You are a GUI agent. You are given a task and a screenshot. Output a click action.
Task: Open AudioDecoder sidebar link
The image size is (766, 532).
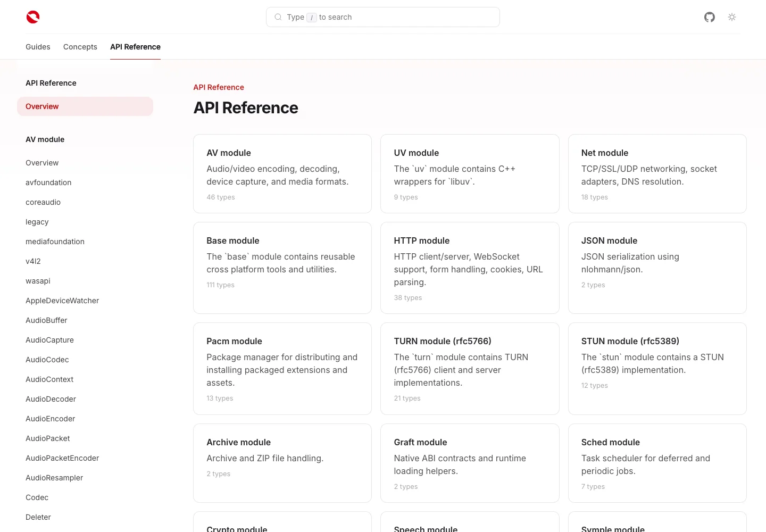[x=51, y=399]
